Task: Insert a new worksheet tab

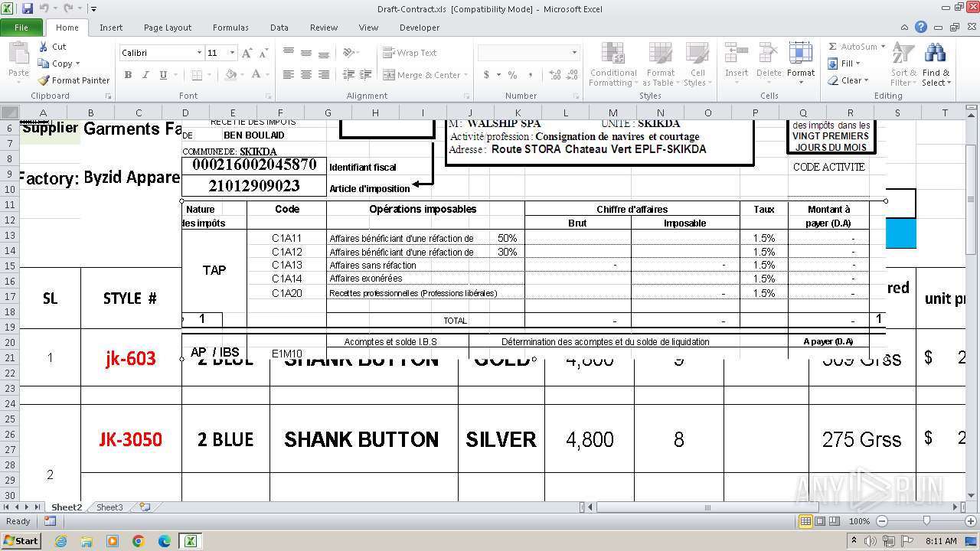Action: click(144, 507)
